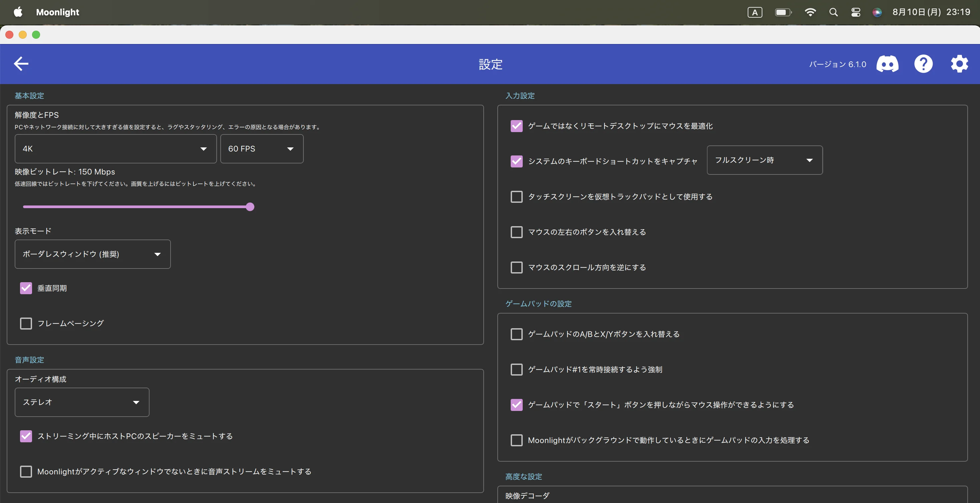Enable reverse mouse scroll direction checkbox
Viewport: 980px width, 503px height.
tap(516, 267)
